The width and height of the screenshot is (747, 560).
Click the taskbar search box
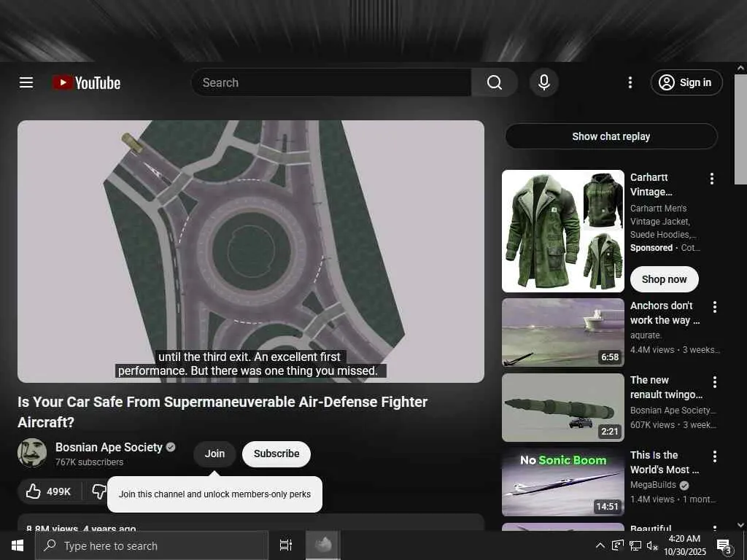152,545
